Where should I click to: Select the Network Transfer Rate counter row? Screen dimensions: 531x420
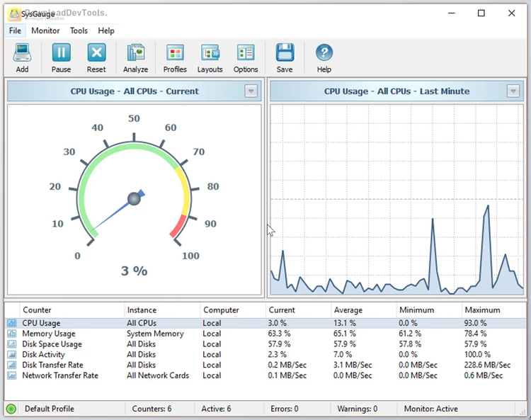(265, 375)
